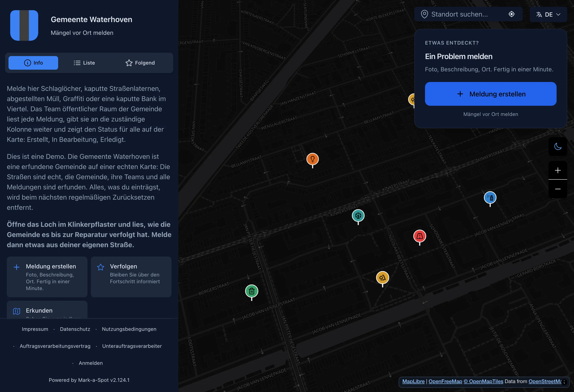The height and width of the screenshot is (392, 574).
Task: Open the OpenStreetMap attribution link
Action: pyautogui.click(x=545, y=381)
